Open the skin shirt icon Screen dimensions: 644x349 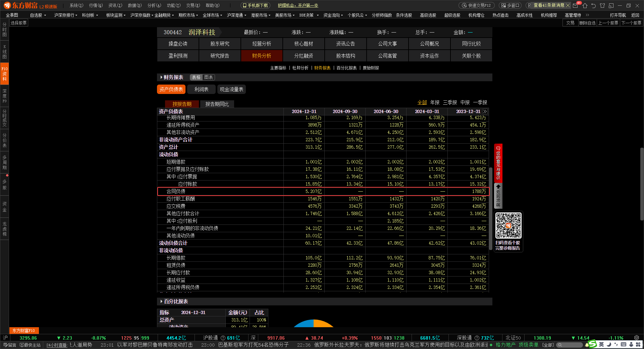602,6
